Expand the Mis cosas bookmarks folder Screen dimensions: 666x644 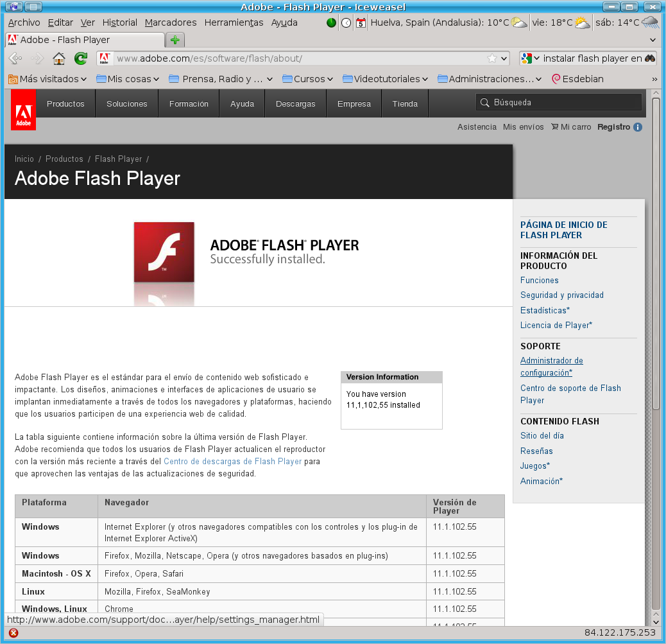pyautogui.click(x=128, y=79)
